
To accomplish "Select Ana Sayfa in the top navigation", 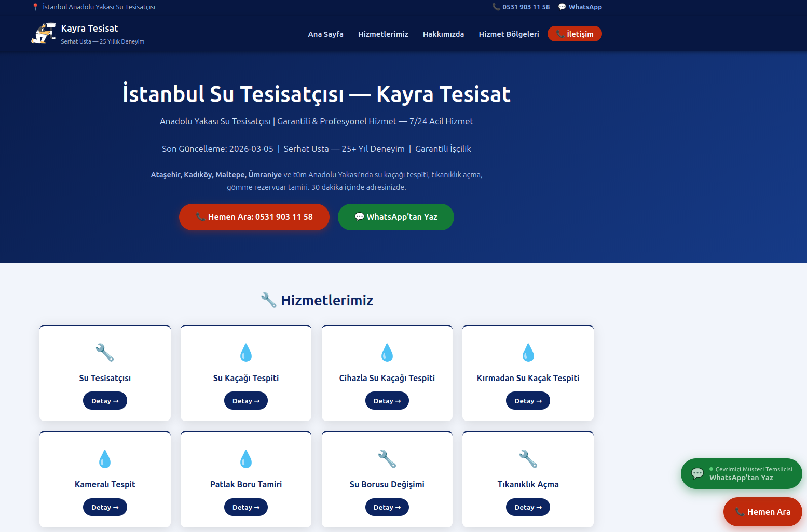I will coord(325,34).
